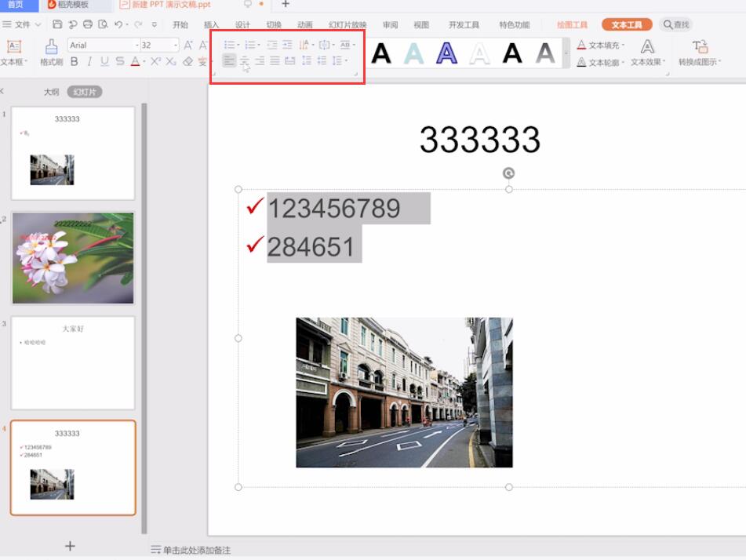Clear formatting with the eraser icon
This screenshot has width=746, height=560.
point(188,61)
